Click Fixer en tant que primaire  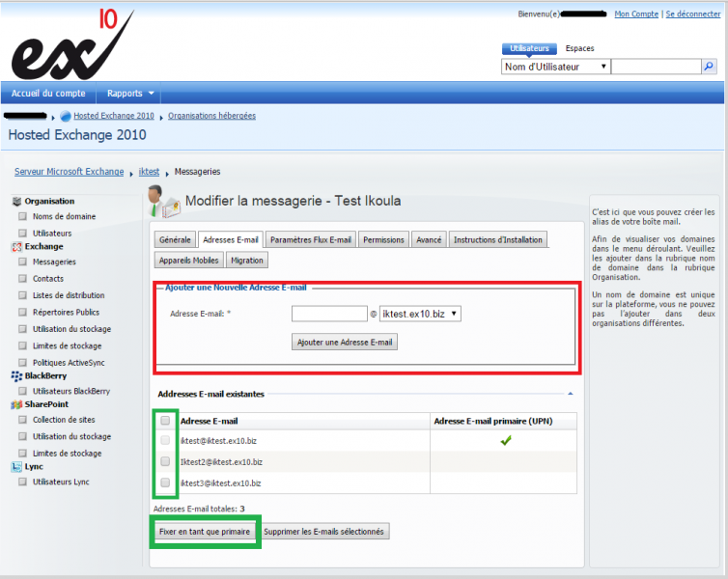click(205, 532)
